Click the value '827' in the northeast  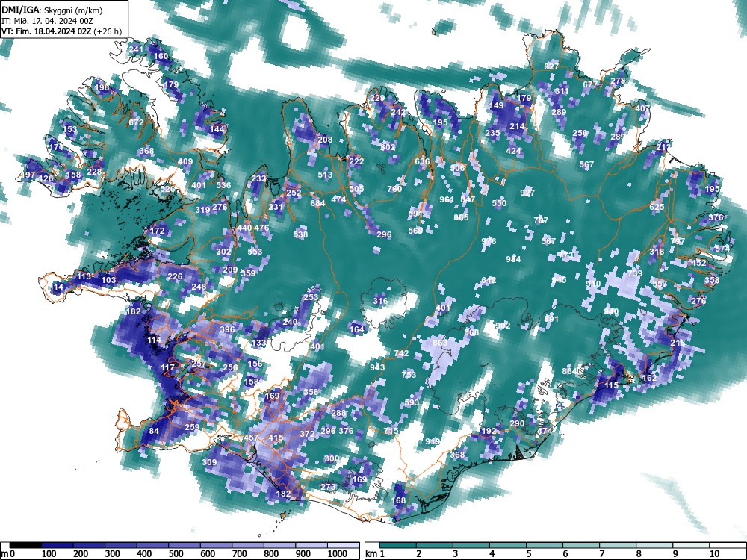point(551,66)
